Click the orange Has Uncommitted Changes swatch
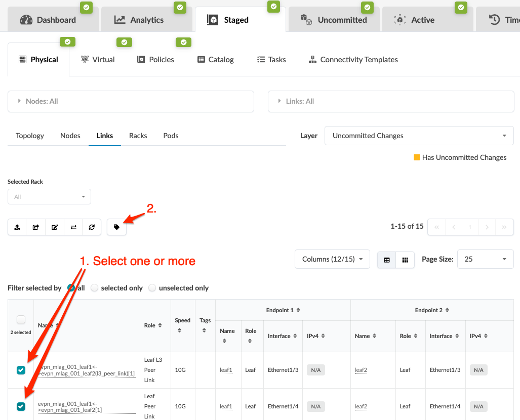 point(417,157)
